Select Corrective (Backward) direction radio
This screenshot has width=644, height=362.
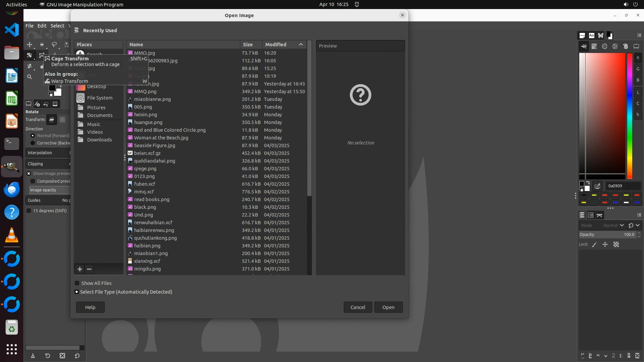(33, 143)
